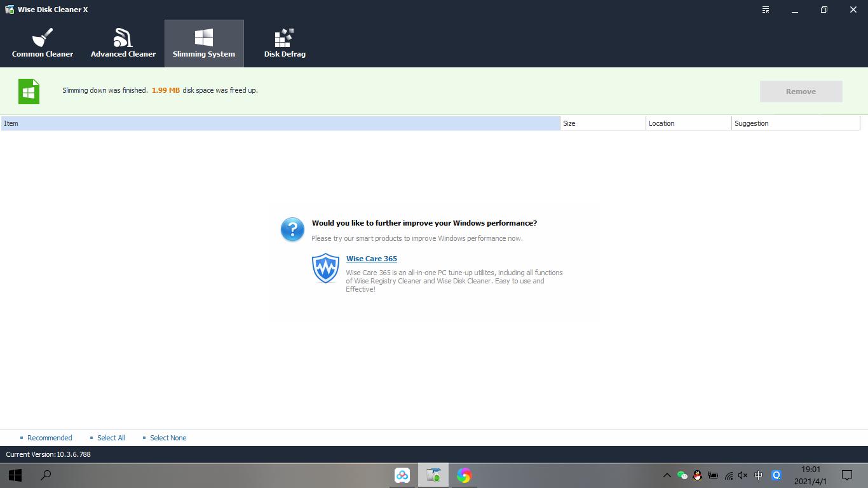Select the Slimming System tab
Screen dimensions: 868x488
pos(204,43)
